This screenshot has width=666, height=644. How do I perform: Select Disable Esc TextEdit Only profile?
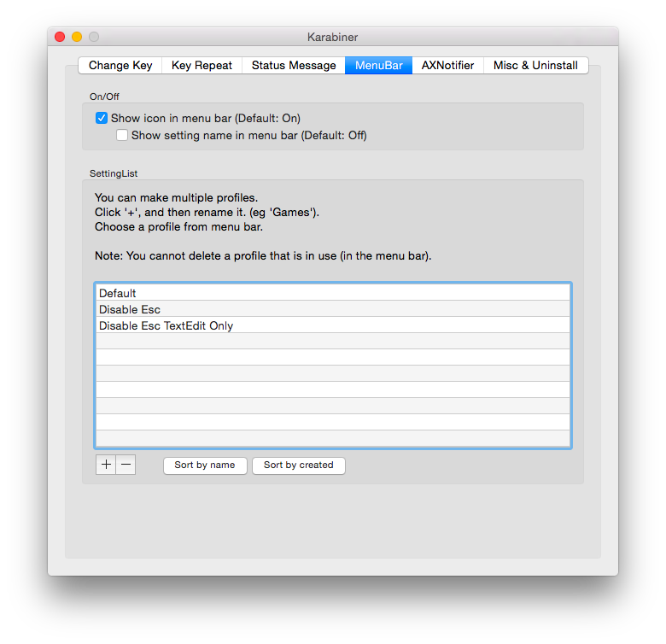[x=333, y=325]
